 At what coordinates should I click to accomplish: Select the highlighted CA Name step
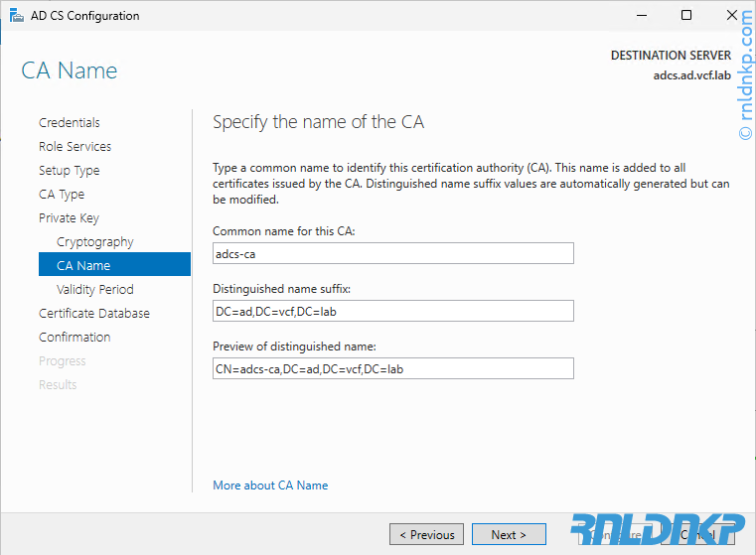point(83,266)
